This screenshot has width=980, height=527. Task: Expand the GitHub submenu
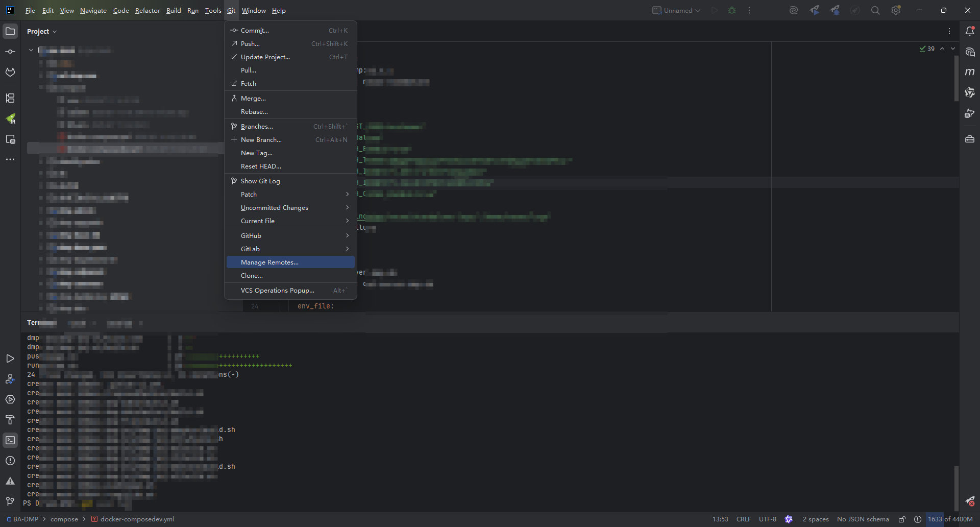click(290, 235)
